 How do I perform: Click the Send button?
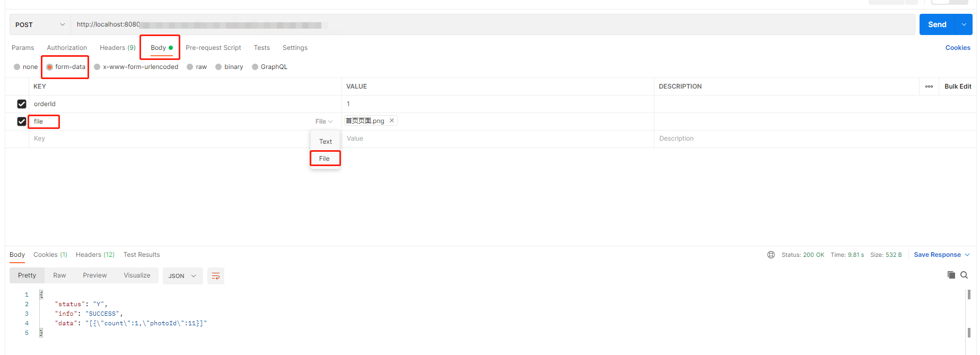[937, 24]
